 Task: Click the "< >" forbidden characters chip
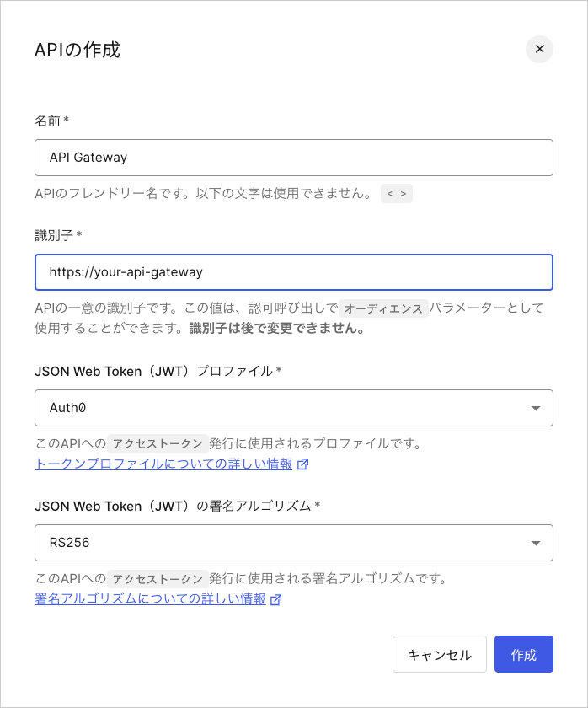click(x=396, y=194)
